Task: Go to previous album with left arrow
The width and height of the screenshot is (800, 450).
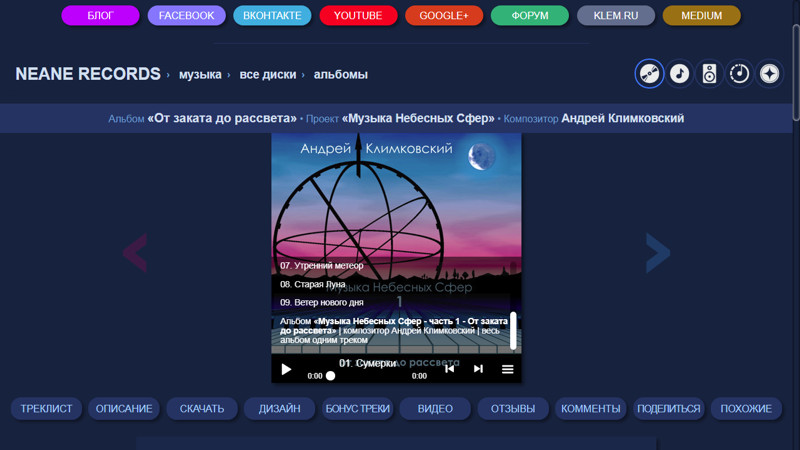Action: [135, 253]
